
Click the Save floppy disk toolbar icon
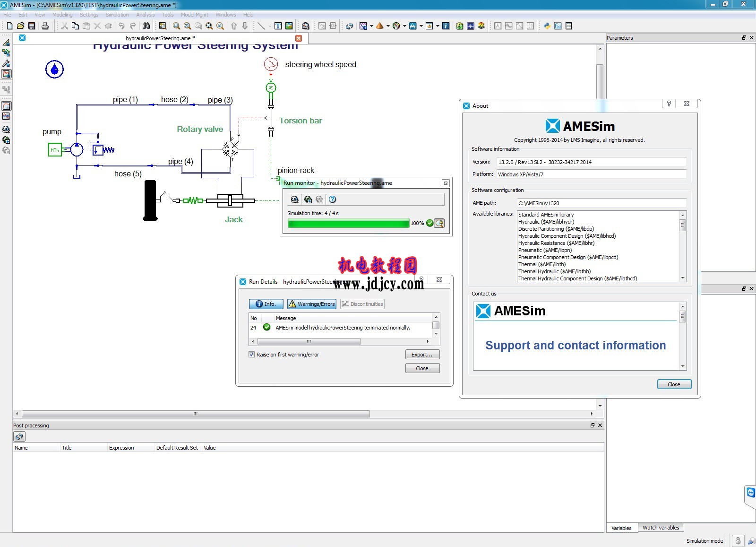(x=32, y=26)
